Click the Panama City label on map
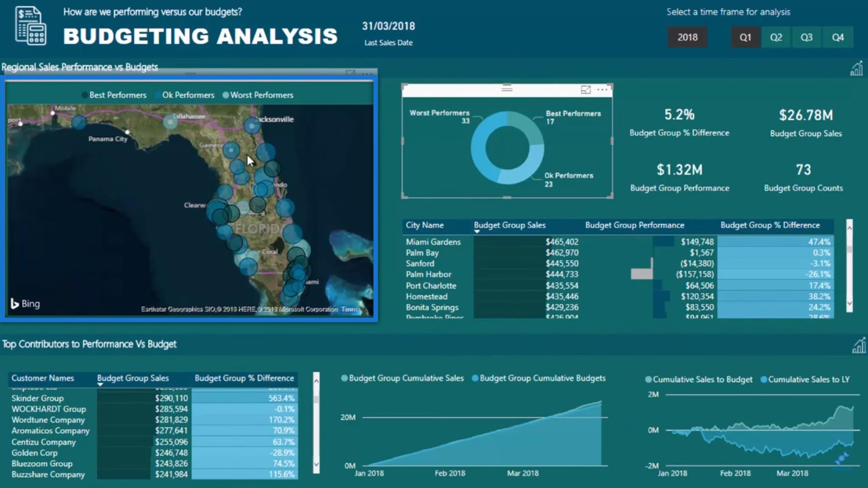 click(x=107, y=139)
